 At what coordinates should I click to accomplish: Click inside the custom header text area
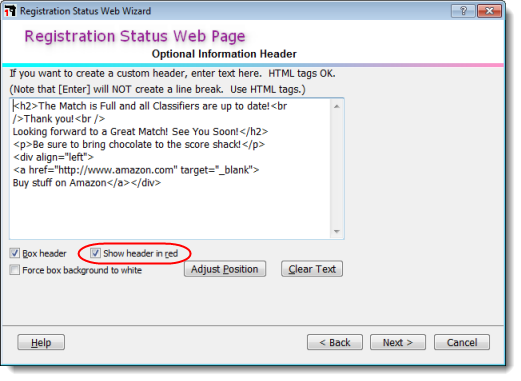click(170, 169)
